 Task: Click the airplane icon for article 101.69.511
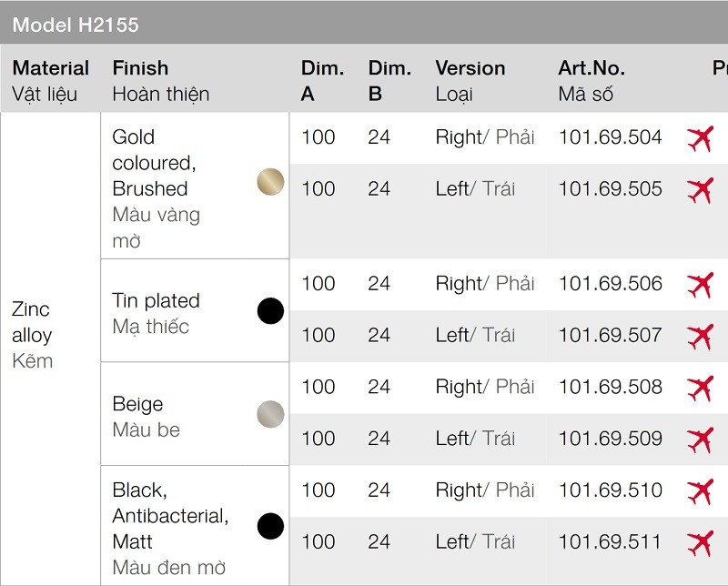[x=700, y=544]
